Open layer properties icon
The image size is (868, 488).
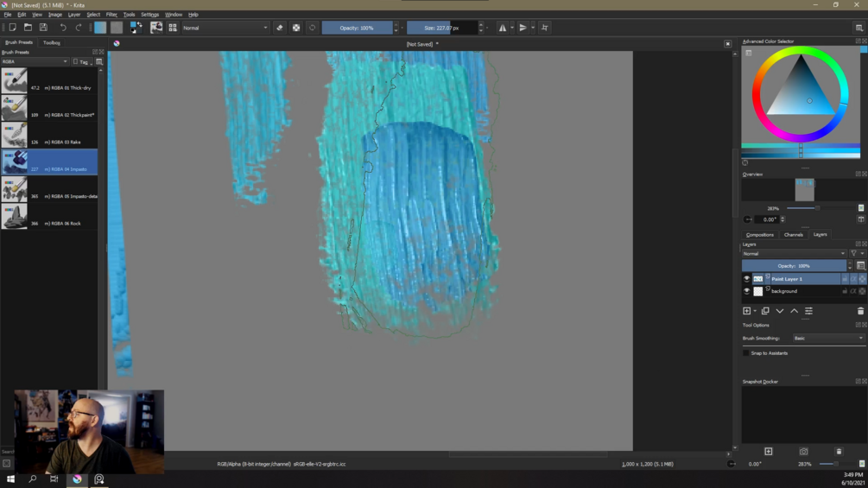(x=808, y=311)
